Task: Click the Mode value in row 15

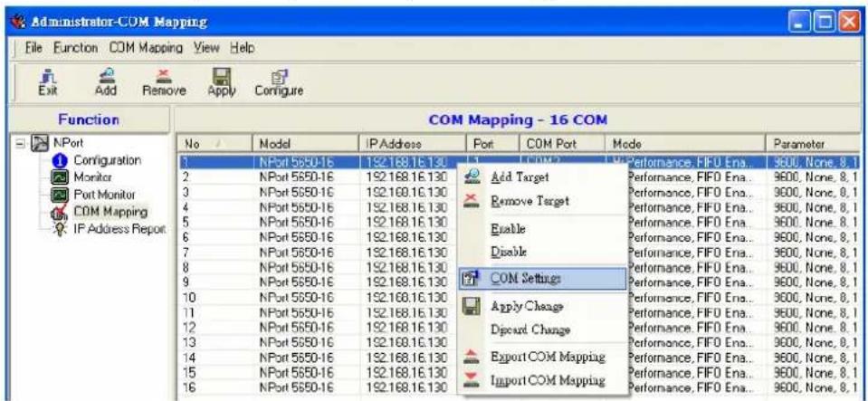Action: (x=689, y=372)
